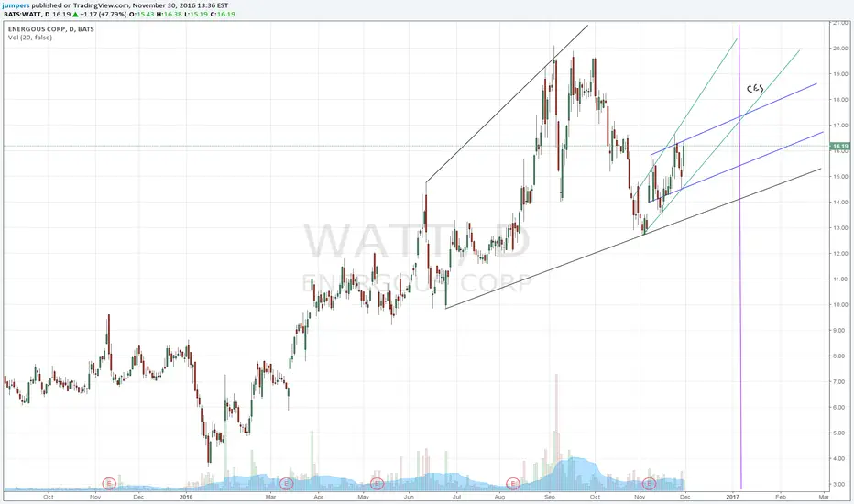The width and height of the screenshot is (854, 504).
Task: Select the C:16.19 close value
Action: pyautogui.click(x=223, y=14)
